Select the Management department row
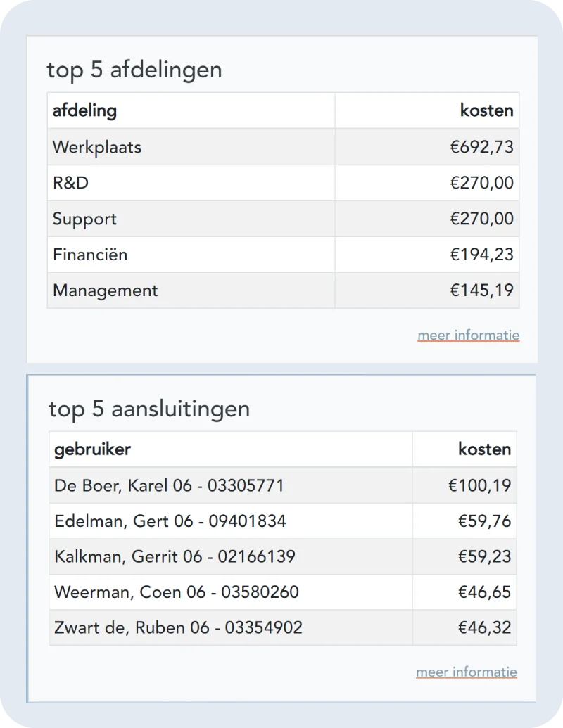The height and width of the screenshot is (728, 563). (284, 290)
